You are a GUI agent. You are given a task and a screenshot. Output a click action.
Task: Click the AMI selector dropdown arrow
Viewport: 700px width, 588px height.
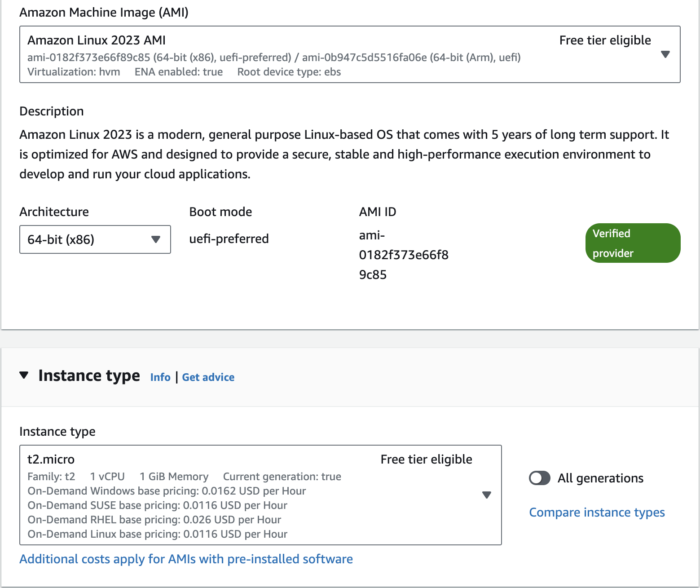coord(665,54)
